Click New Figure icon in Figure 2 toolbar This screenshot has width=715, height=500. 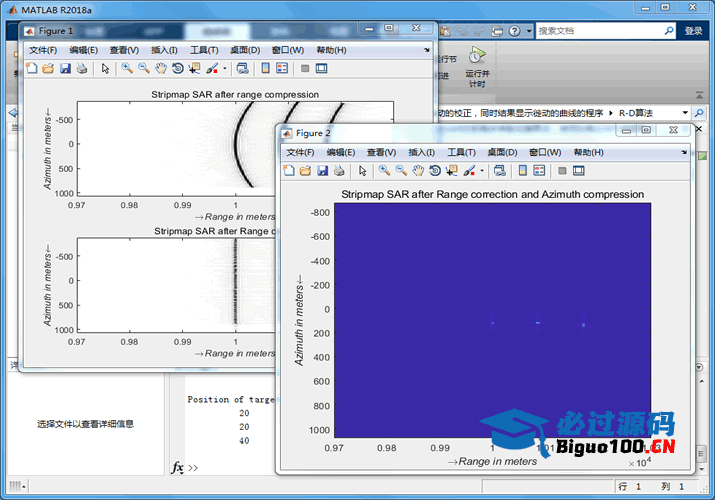289,171
